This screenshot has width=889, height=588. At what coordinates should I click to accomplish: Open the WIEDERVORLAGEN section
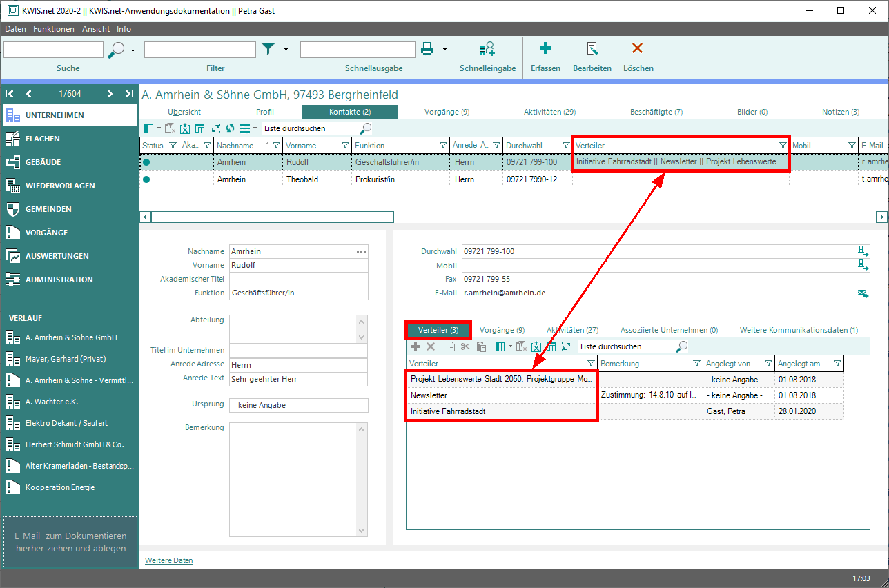[x=69, y=186]
